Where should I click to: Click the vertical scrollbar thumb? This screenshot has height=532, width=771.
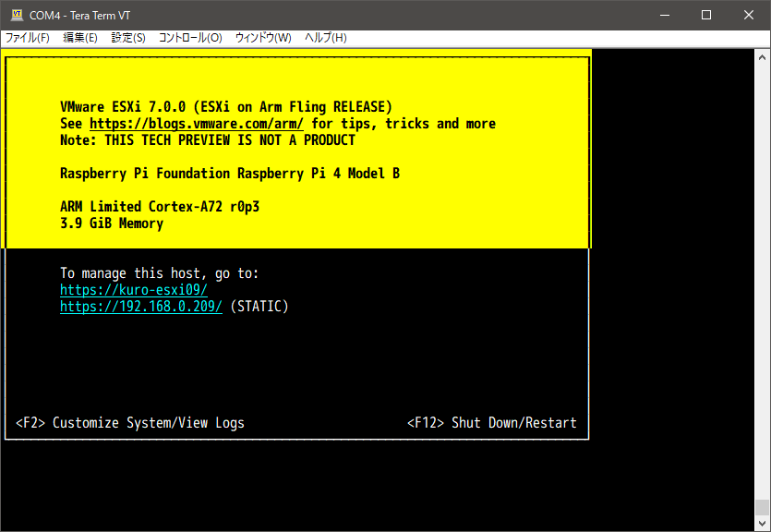(x=762, y=507)
